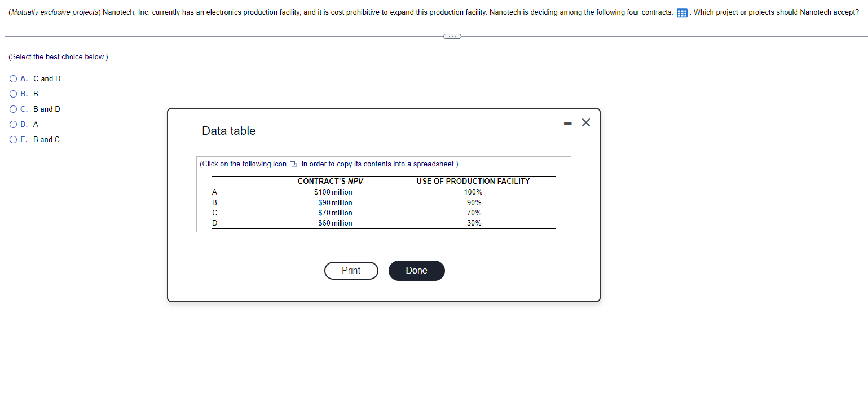Select answer choice B

coord(12,94)
